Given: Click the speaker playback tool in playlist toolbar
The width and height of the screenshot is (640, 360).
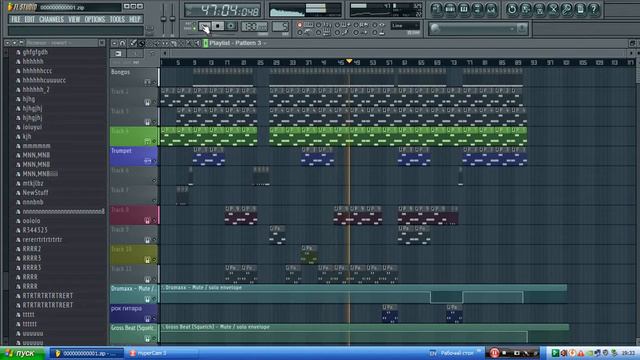Looking at the screenshot, I should pyautogui.click(x=198, y=43).
